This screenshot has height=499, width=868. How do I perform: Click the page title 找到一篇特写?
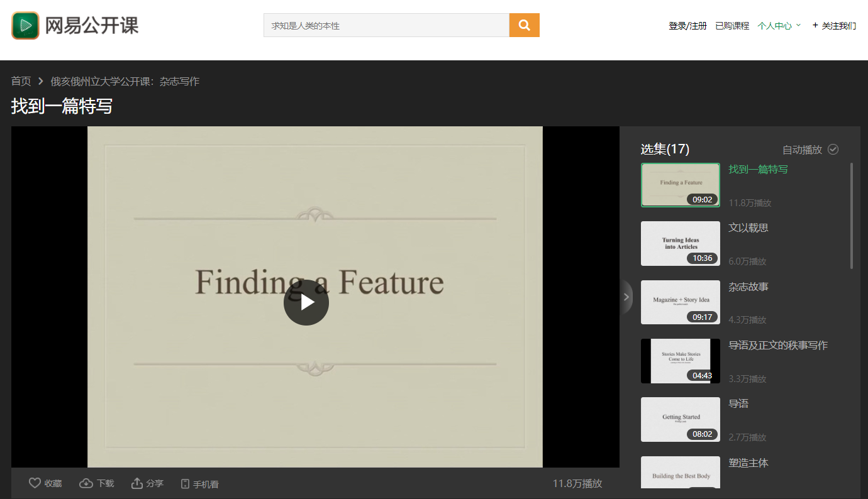[62, 106]
